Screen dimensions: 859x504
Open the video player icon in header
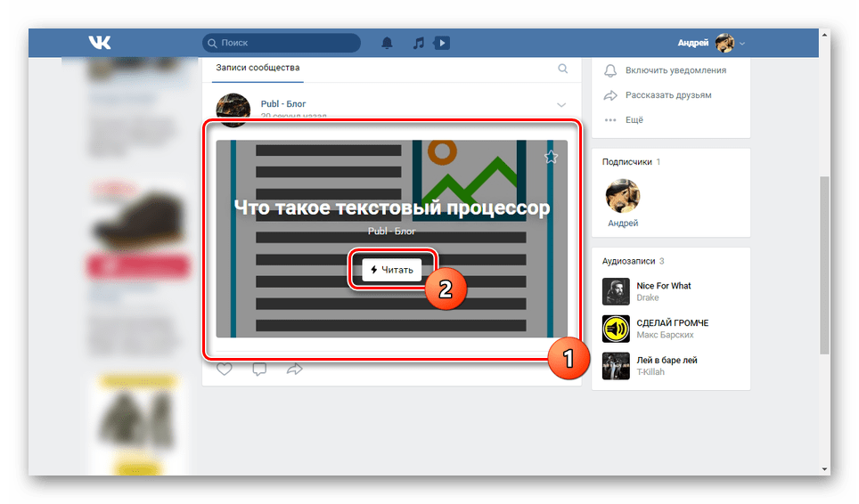442,43
